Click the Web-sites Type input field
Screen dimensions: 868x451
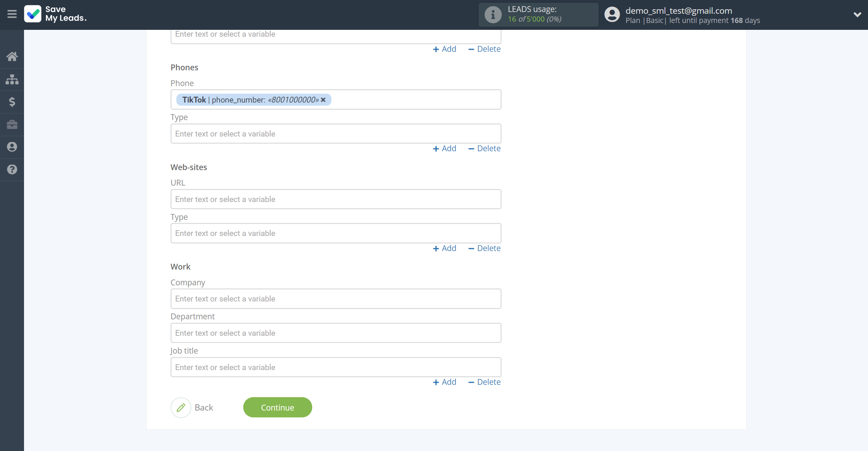click(336, 233)
